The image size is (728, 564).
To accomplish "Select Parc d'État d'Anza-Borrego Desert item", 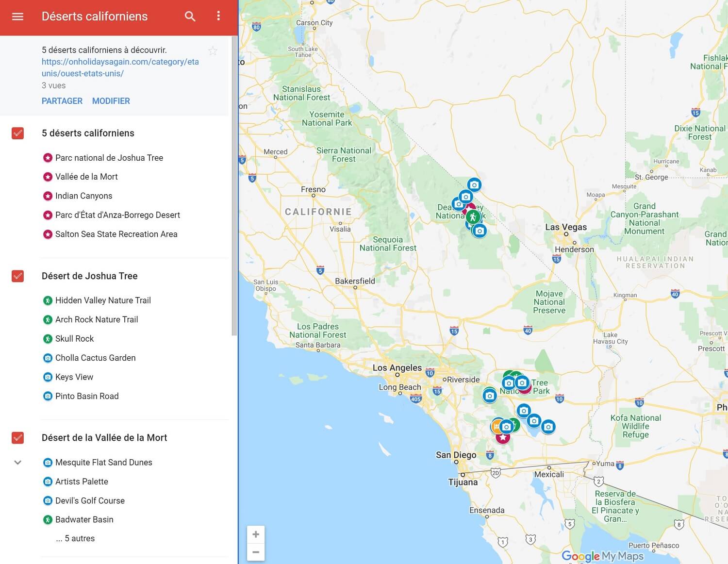I will (117, 215).
